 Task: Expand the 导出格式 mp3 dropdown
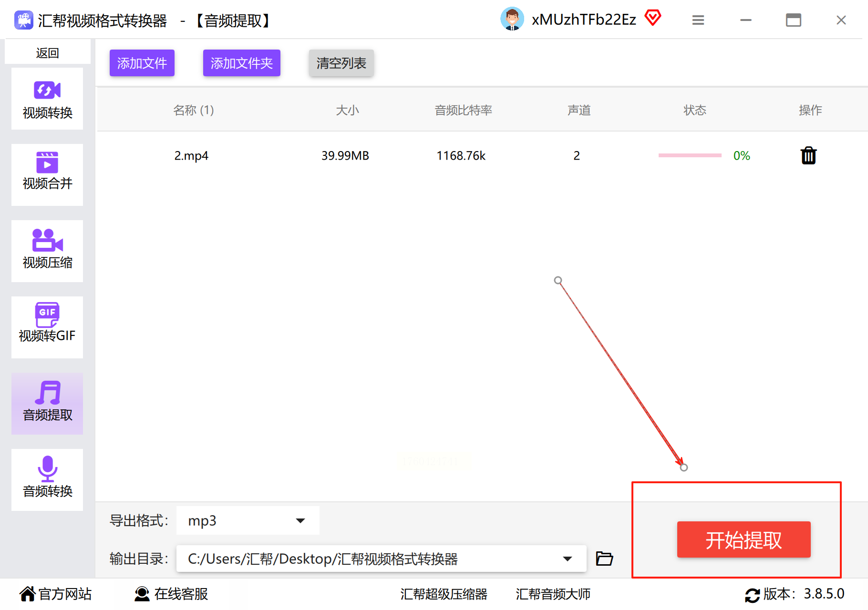[x=248, y=520]
